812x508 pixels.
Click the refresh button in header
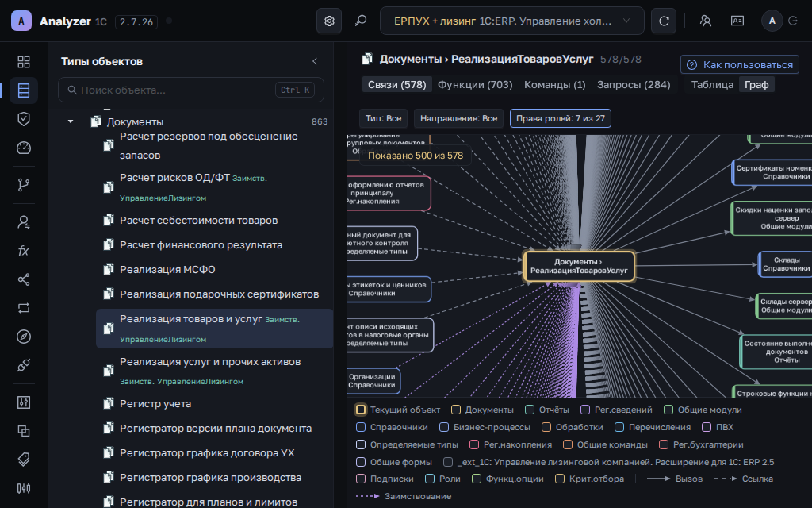(x=664, y=21)
